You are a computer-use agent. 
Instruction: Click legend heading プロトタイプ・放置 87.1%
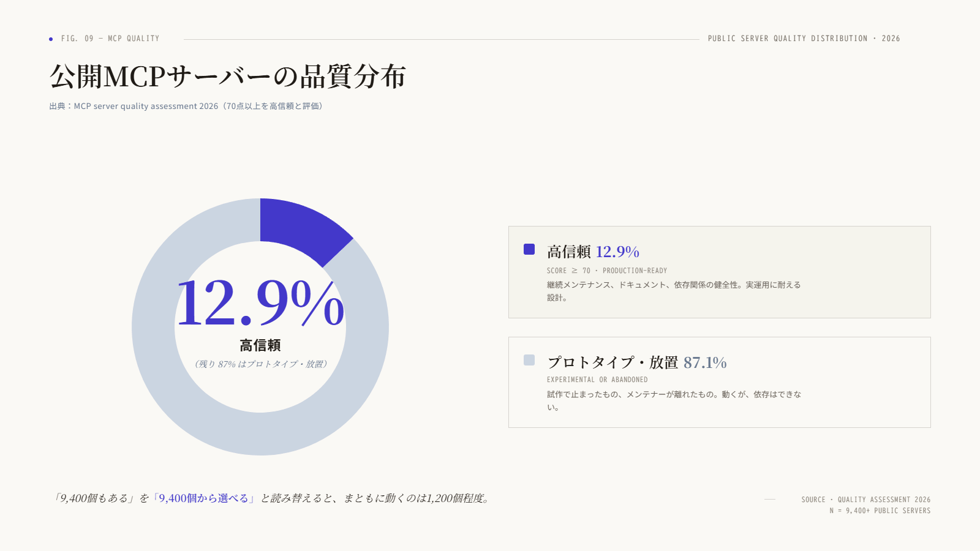point(637,362)
